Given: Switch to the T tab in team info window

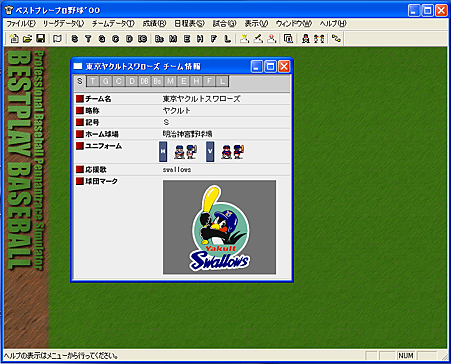Looking at the screenshot, I should point(93,81).
